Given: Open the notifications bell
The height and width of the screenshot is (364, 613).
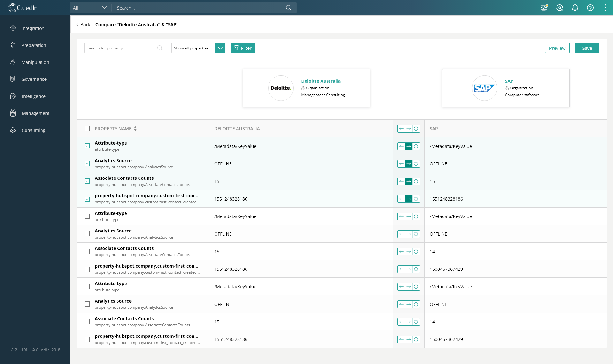Looking at the screenshot, I should click(575, 8).
